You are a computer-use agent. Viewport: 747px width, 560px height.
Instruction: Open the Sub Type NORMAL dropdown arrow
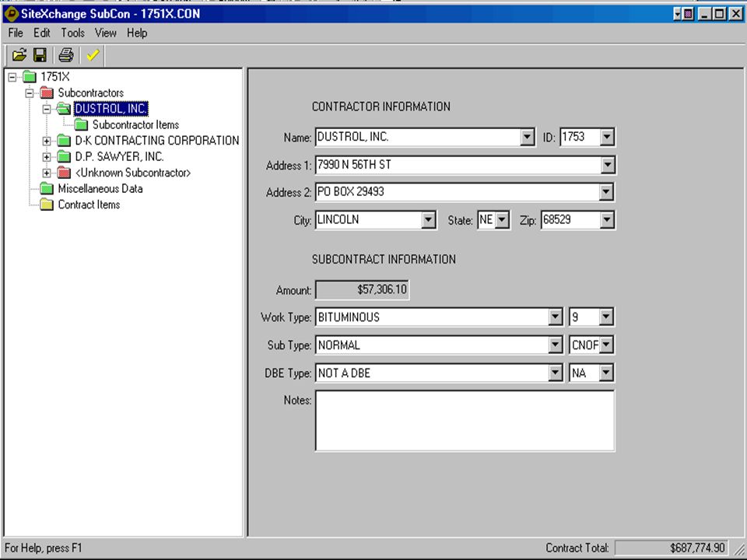point(556,345)
